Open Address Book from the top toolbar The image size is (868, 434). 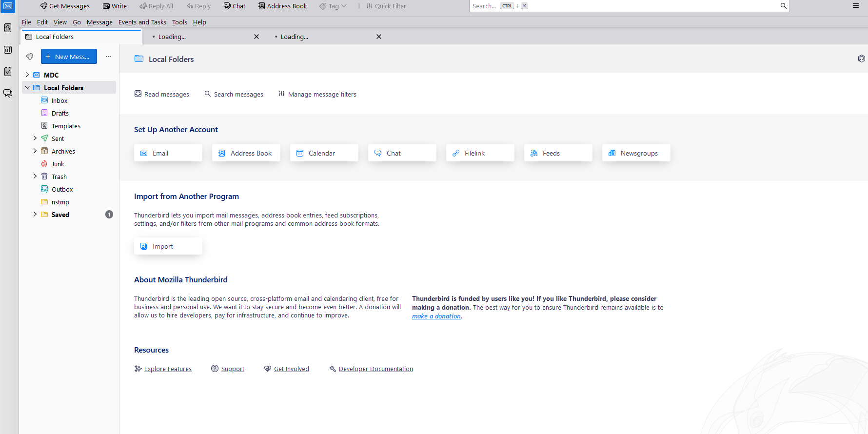(x=283, y=6)
